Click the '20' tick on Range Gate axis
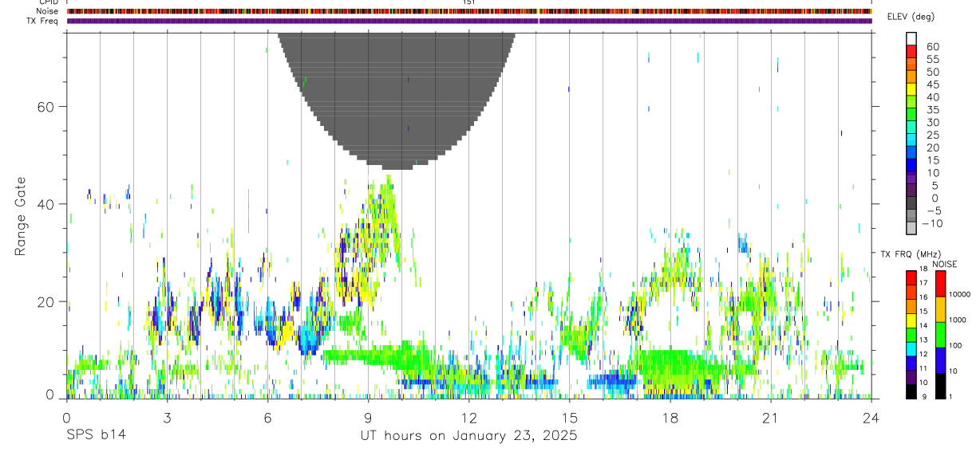The image size is (980, 452). tap(46, 302)
